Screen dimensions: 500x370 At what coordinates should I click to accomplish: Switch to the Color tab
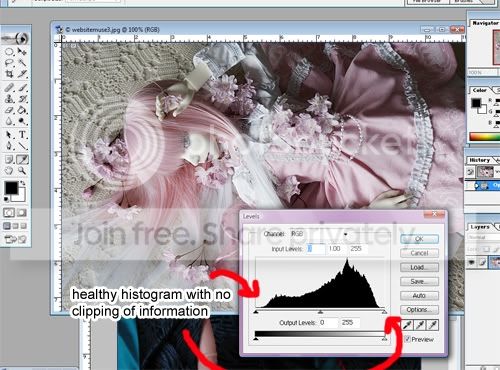click(480, 90)
